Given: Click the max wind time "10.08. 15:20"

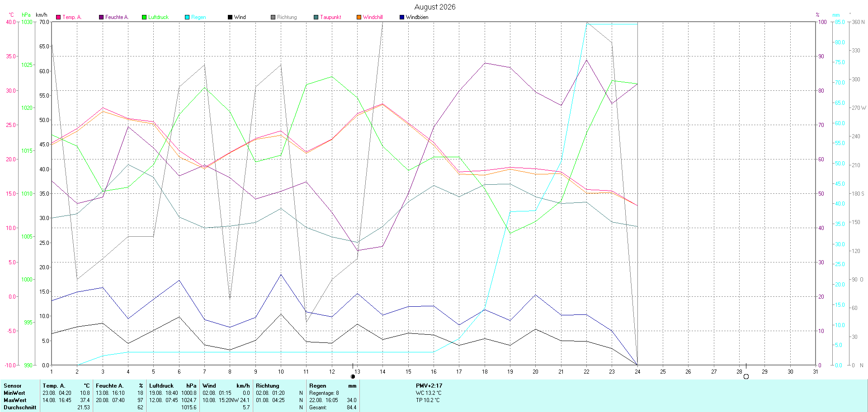Looking at the screenshot, I should coord(217,400).
